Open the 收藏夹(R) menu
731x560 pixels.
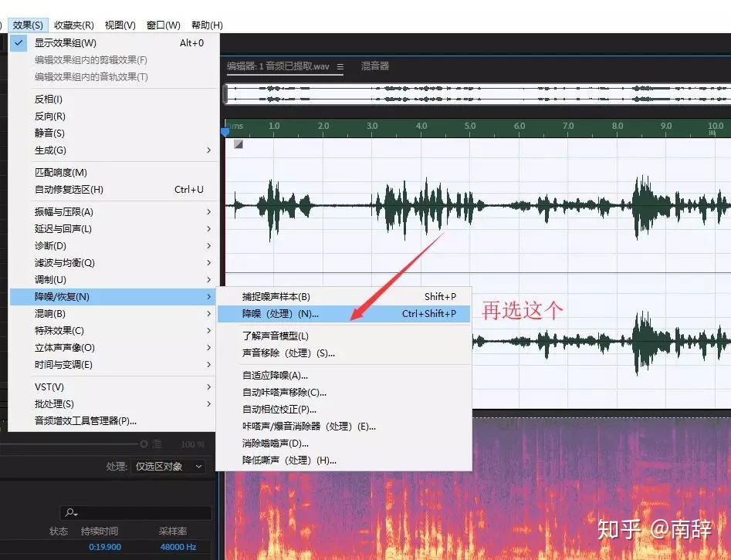click(x=73, y=25)
